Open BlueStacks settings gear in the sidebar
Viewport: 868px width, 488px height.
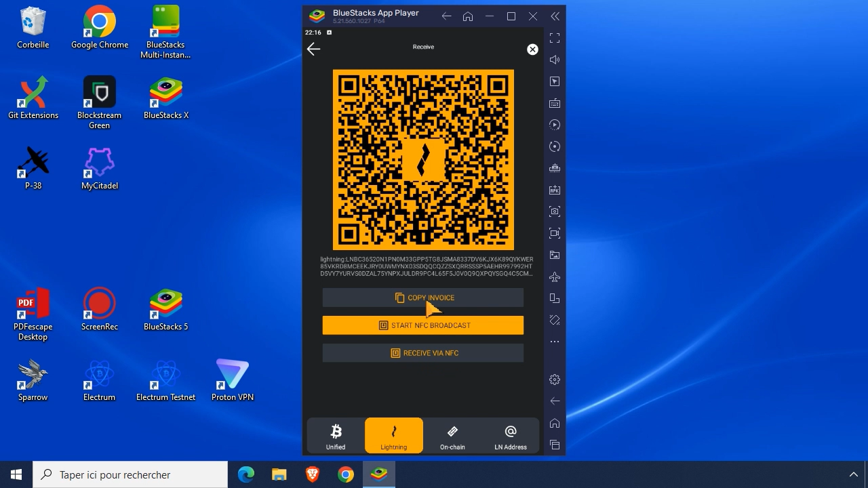pos(555,380)
